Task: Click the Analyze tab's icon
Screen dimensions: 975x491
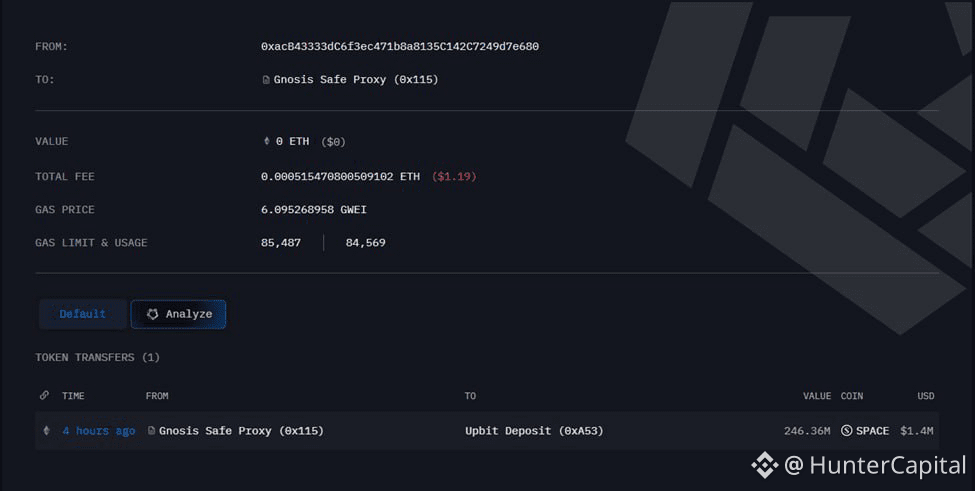Action: pos(152,314)
